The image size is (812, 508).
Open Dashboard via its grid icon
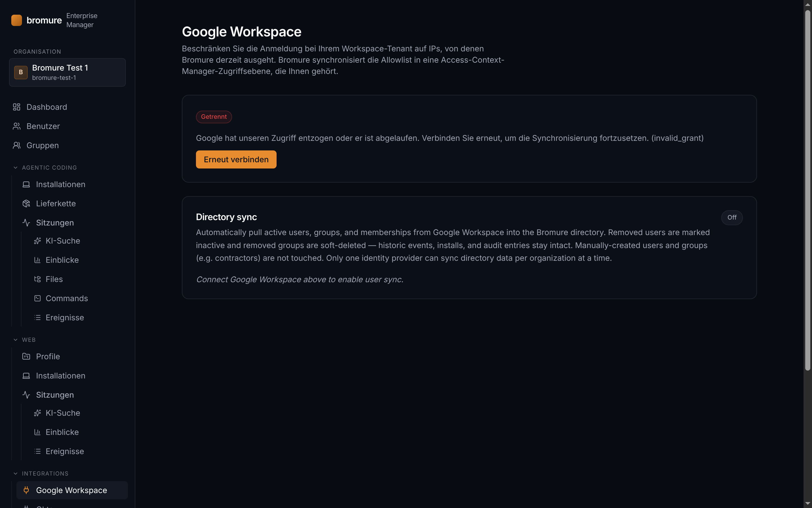pos(16,107)
